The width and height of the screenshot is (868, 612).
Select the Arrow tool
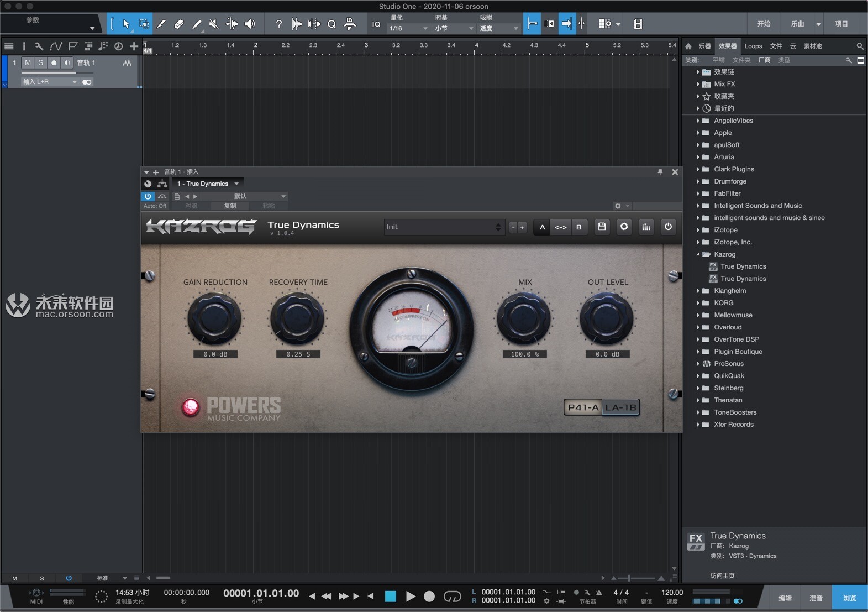(x=126, y=24)
